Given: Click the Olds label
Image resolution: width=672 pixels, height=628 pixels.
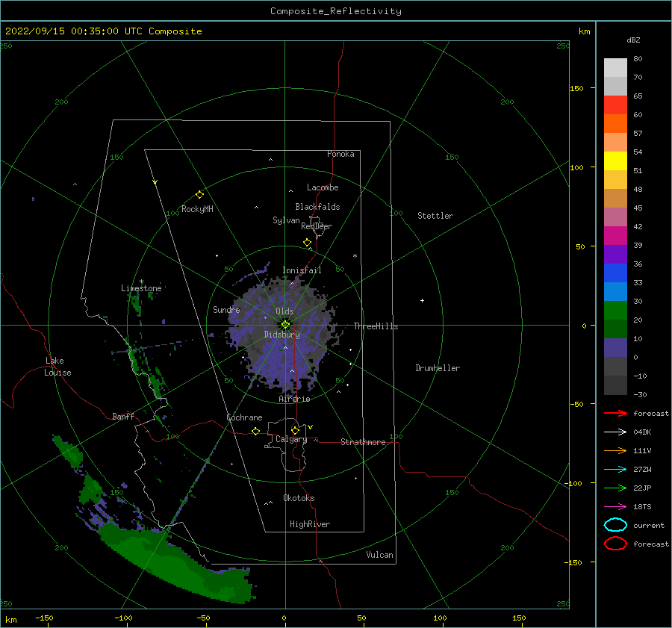Looking at the screenshot, I should click(284, 311).
